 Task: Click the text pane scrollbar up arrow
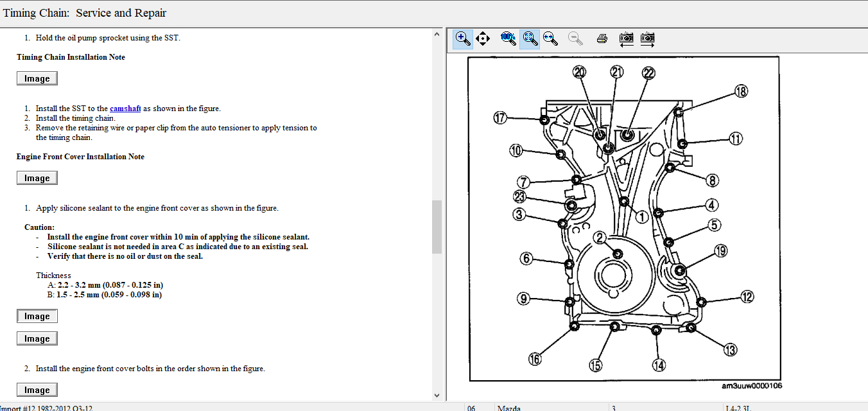[x=437, y=34]
